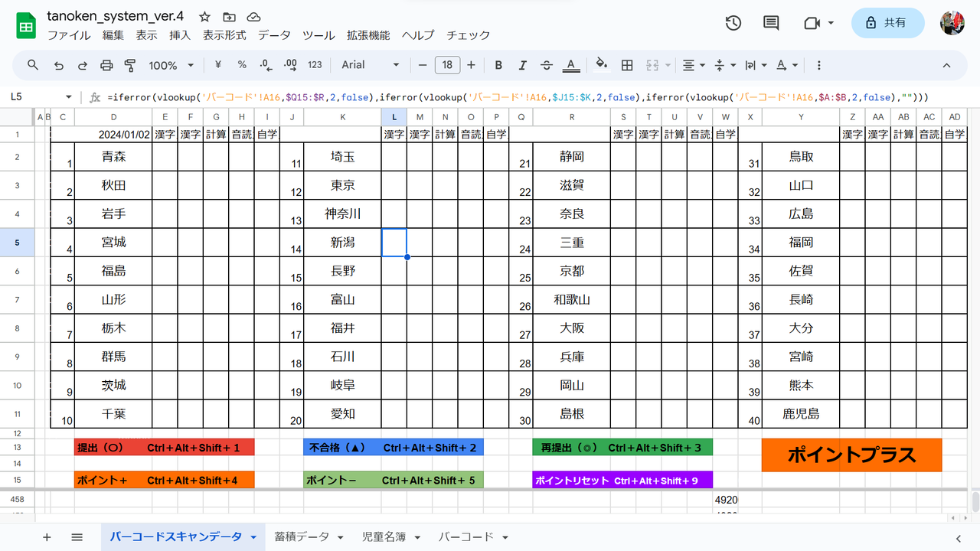The width and height of the screenshot is (980, 551).
Task: Click the formula input bar
Action: 459,96
